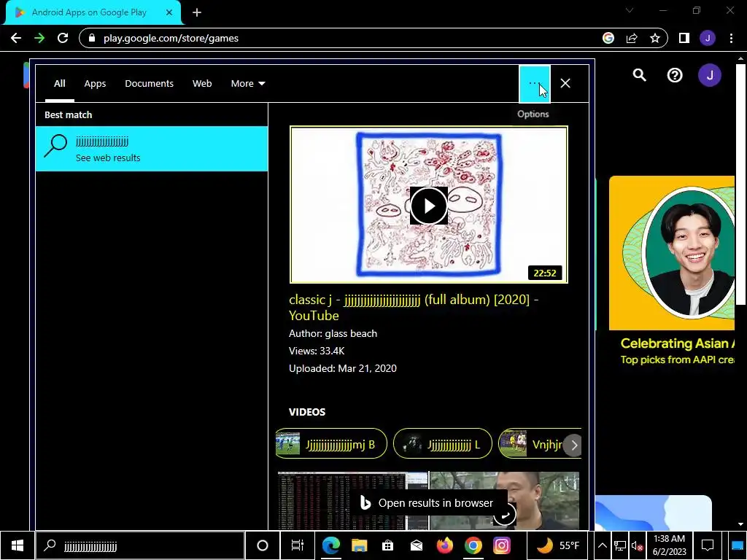Open the search Options ellipsis menu
747x560 pixels.
[534, 84]
